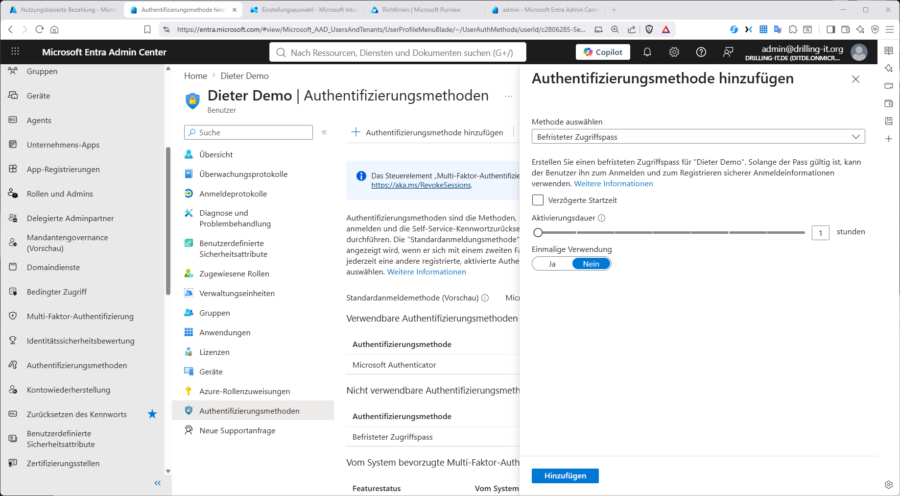900x496 pixels.
Task: Open Überwachungsprotokolle in the user menu
Action: (x=243, y=174)
